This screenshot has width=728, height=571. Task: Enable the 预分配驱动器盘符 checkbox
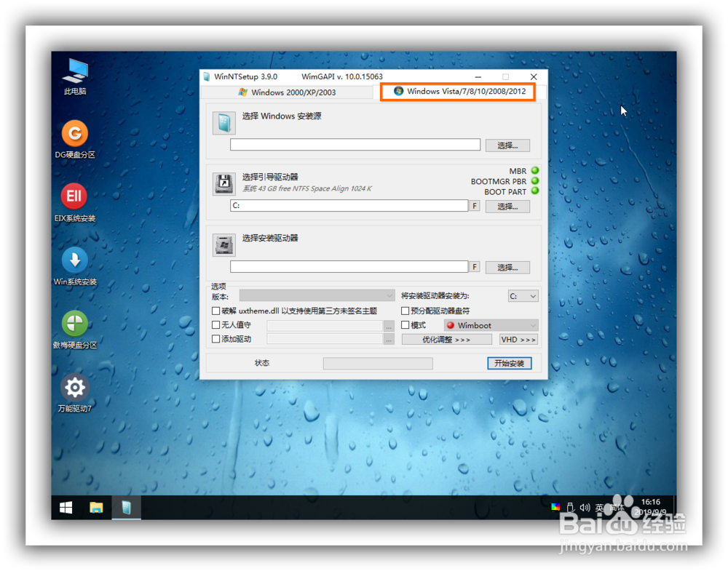click(405, 311)
